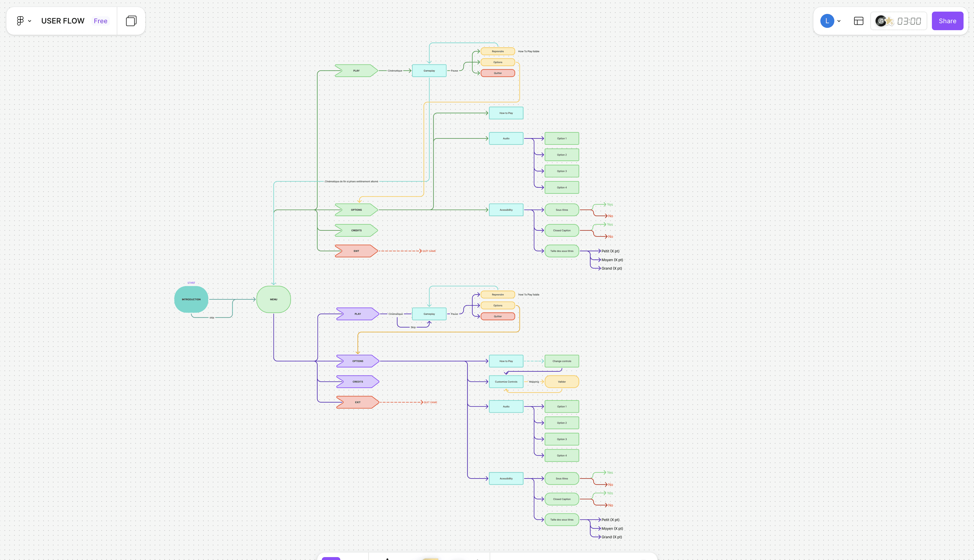Select the green CREDITS arrow shape
The height and width of the screenshot is (560, 974).
356,230
